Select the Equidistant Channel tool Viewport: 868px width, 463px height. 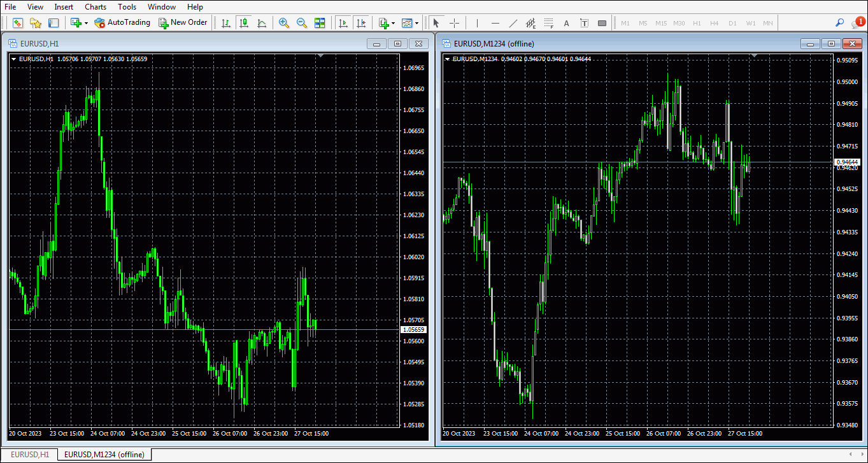530,23
